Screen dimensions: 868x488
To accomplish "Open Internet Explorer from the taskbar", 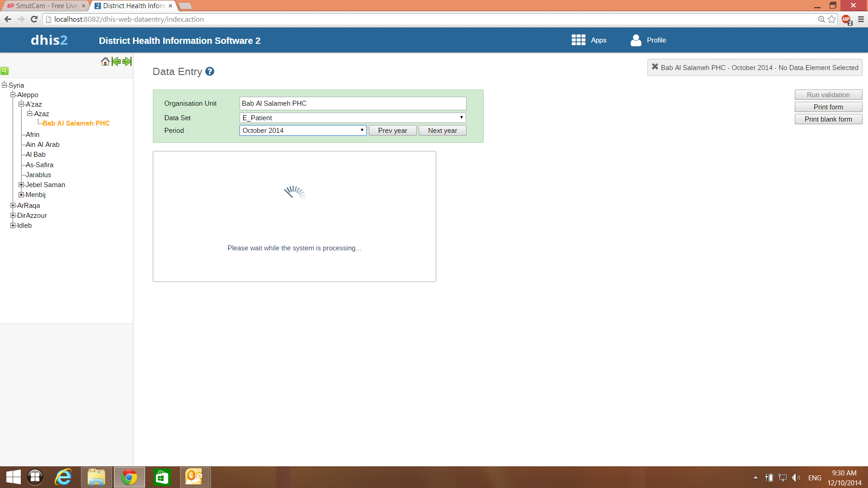I will [63, 477].
